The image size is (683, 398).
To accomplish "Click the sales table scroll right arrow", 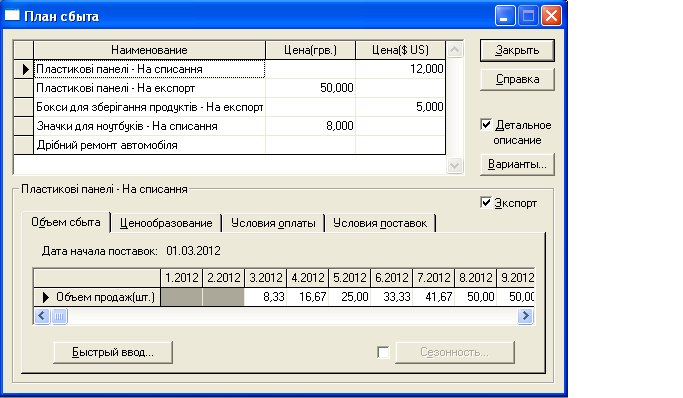I will coord(525,316).
